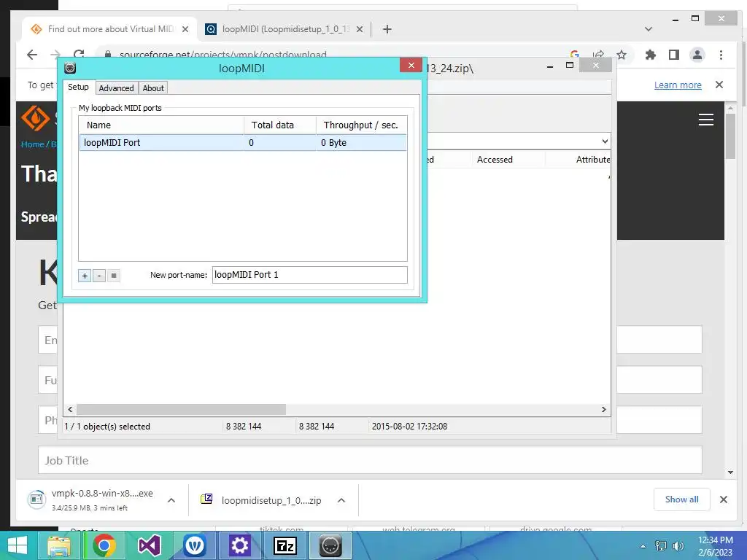The height and width of the screenshot is (560, 747).
Task: Switch to the Advanced tab in loopMIDI
Action: 116,88
